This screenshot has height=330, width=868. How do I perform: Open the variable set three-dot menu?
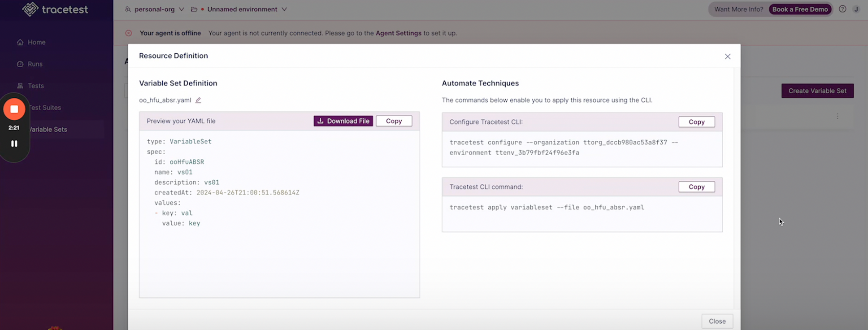838,116
